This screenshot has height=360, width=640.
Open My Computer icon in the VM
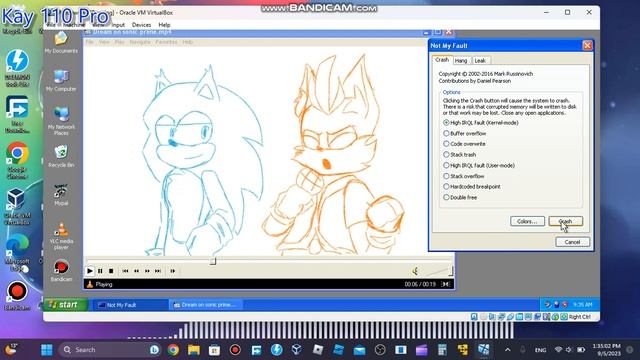click(x=61, y=80)
